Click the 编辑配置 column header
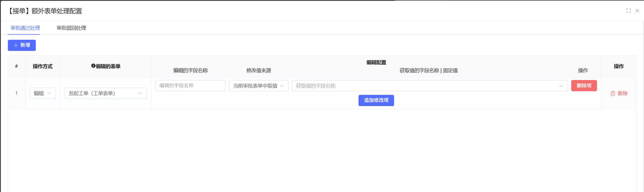The image size is (644, 192). coord(376,62)
